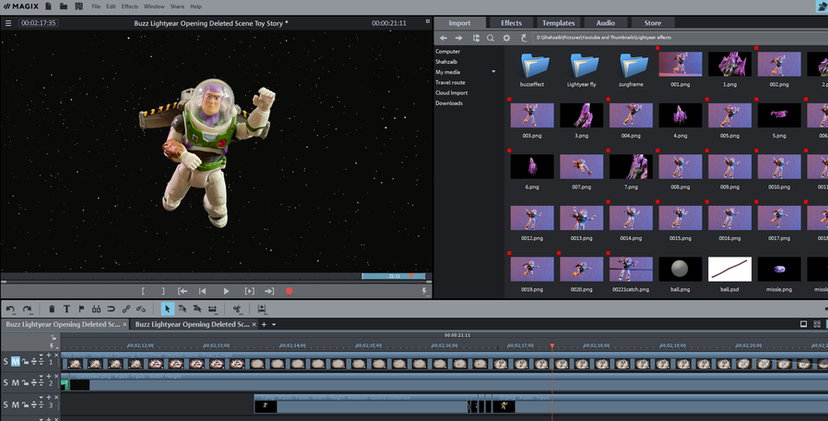Toggle mute M on track 3
828x421 pixels.
(x=15, y=404)
